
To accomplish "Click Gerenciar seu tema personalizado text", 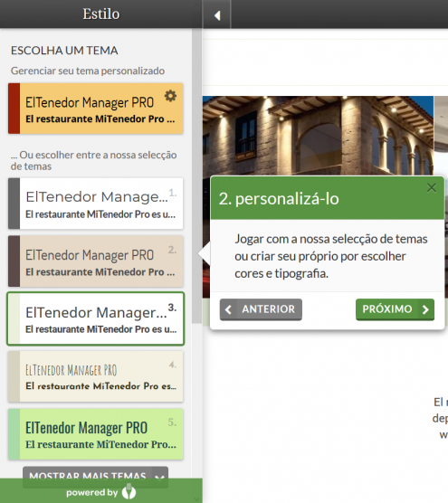I will 88,71.
